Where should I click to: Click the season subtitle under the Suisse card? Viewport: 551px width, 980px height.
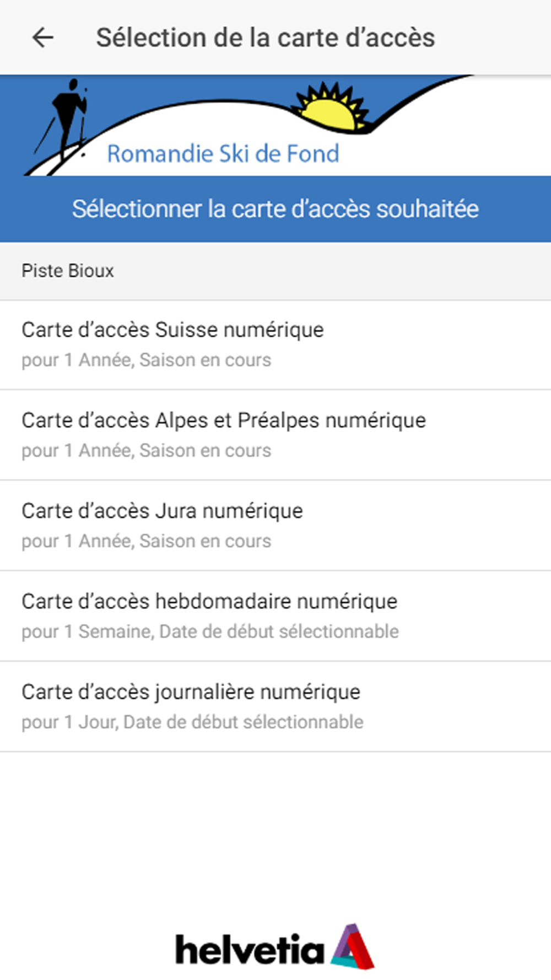(147, 360)
